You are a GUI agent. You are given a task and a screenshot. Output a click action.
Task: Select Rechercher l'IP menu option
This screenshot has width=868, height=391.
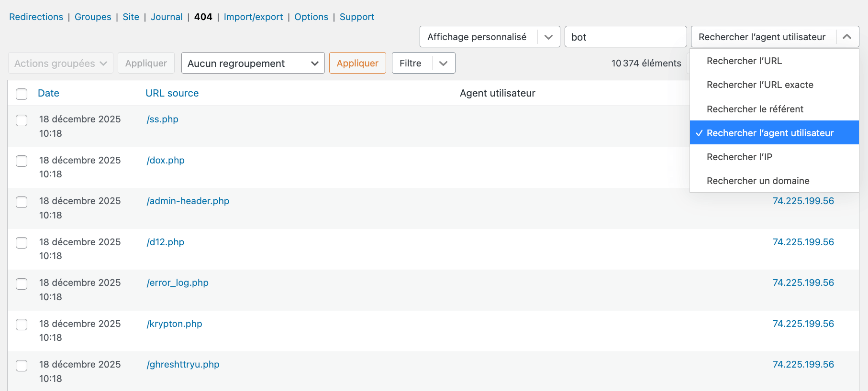tap(739, 157)
